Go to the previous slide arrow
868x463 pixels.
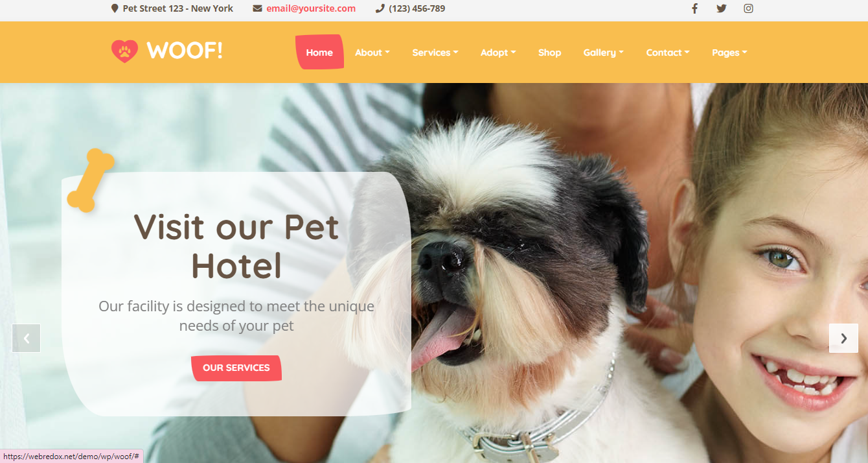pos(27,338)
